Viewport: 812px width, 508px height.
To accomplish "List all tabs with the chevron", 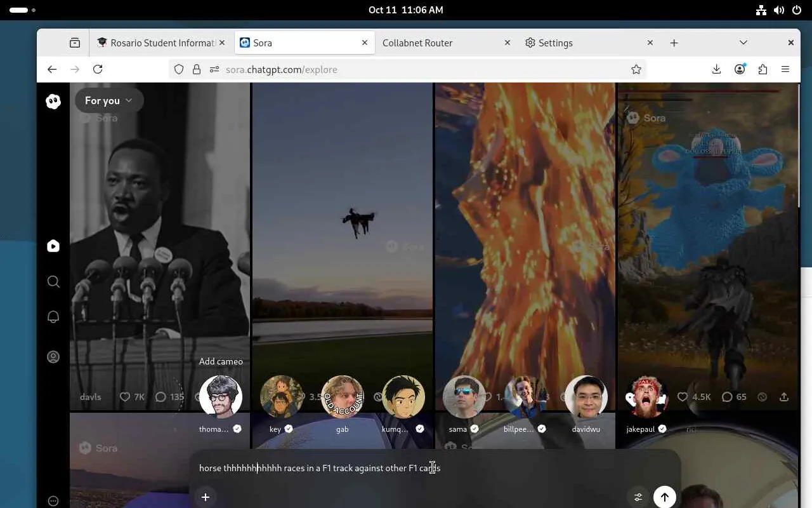I will point(743,43).
